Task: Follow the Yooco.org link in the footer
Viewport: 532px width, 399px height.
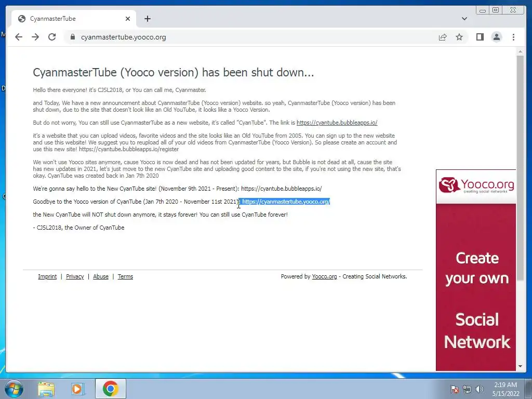Action: (x=324, y=276)
